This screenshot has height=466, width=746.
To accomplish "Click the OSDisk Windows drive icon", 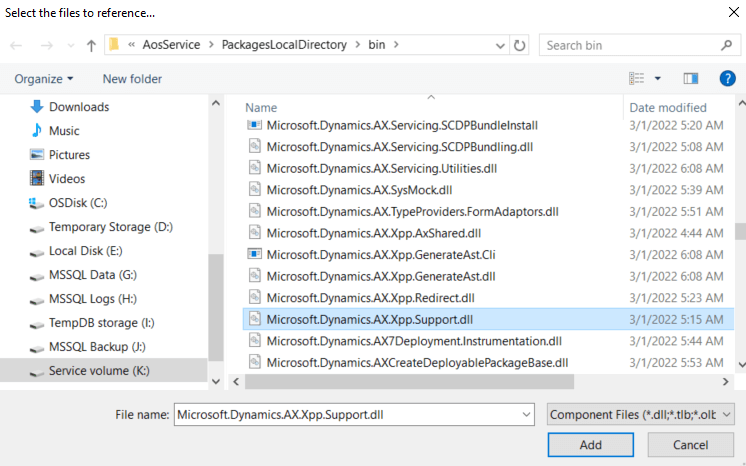I will [37, 203].
